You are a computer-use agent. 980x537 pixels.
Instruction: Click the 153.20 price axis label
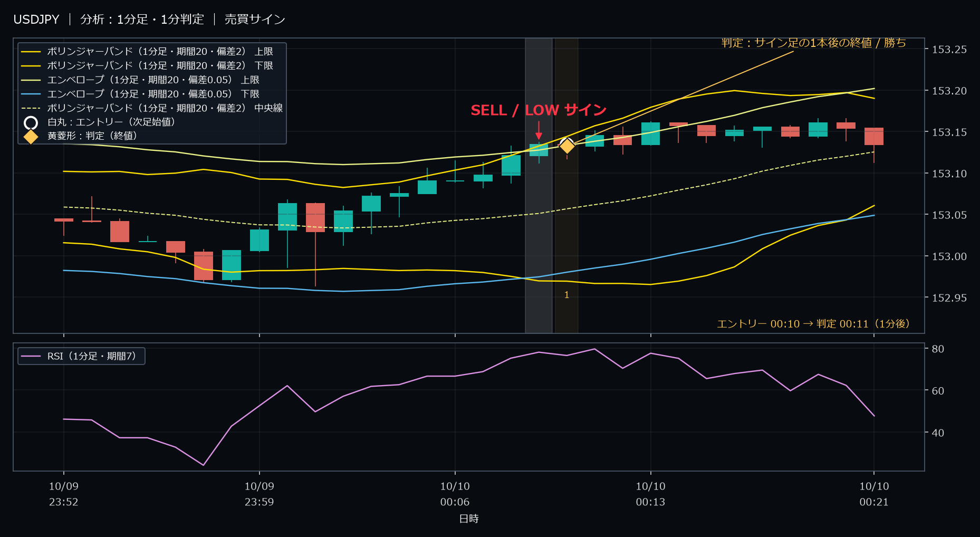click(949, 91)
